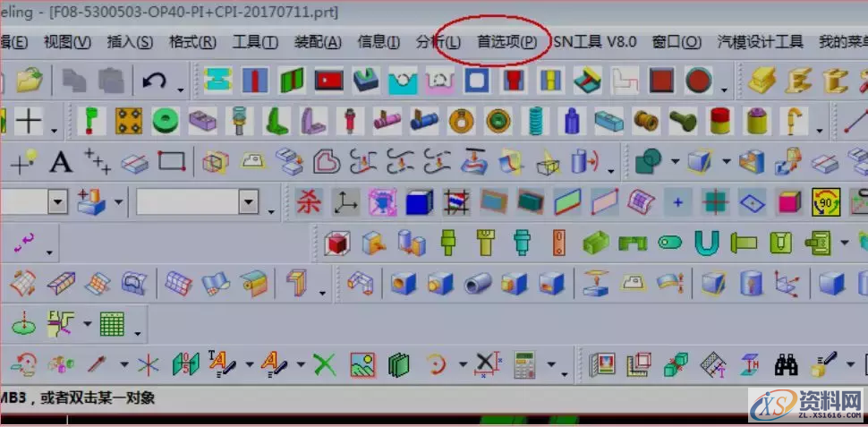Click the red square block icon
This screenshot has width=868, height=427.
pos(661,81)
